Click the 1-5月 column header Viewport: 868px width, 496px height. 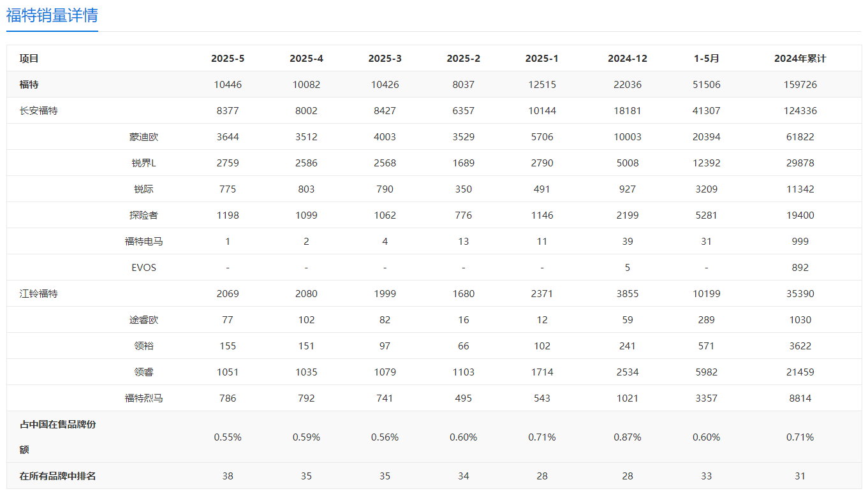click(x=706, y=59)
